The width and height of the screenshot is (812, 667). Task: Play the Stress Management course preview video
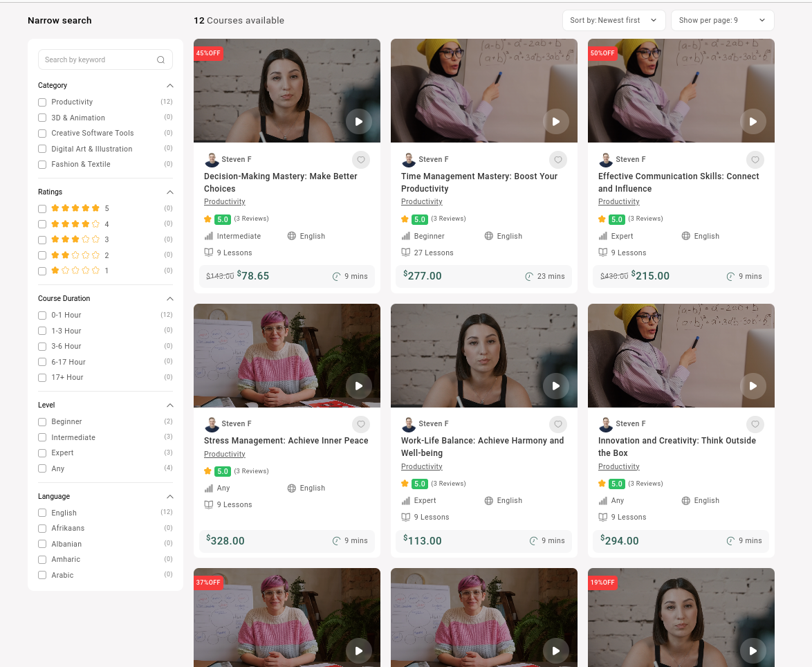point(358,386)
